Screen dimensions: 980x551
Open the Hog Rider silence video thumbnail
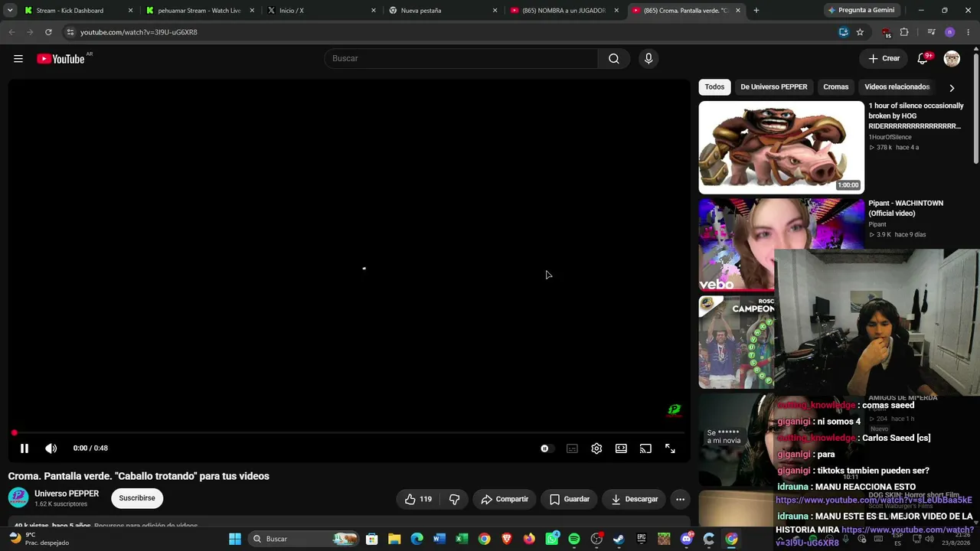781,148
